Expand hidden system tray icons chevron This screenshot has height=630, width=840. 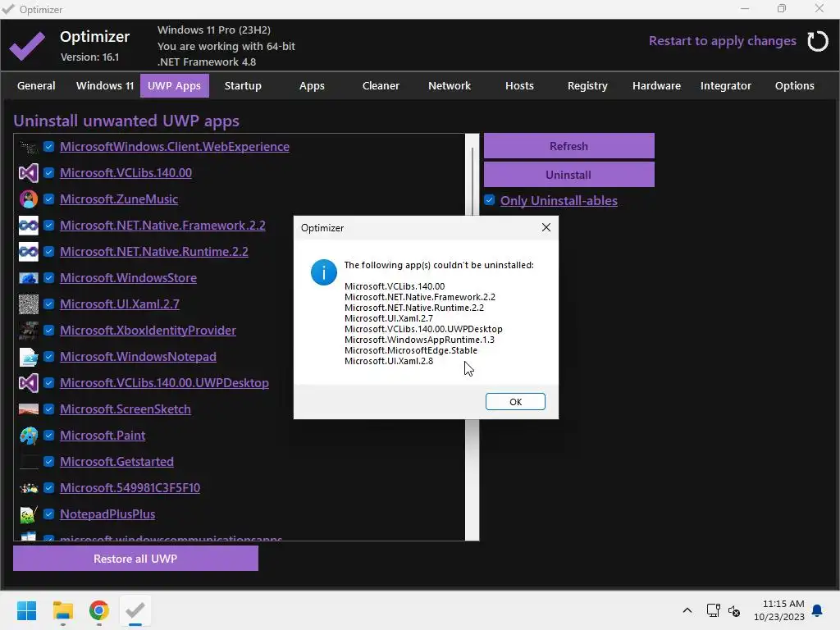(687, 610)
